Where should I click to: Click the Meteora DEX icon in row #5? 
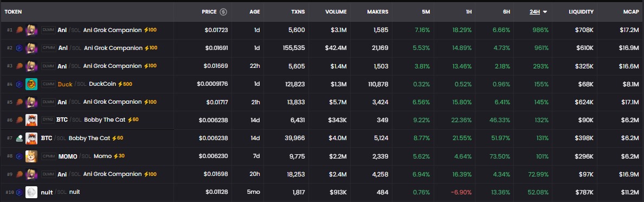coord(19,102)
